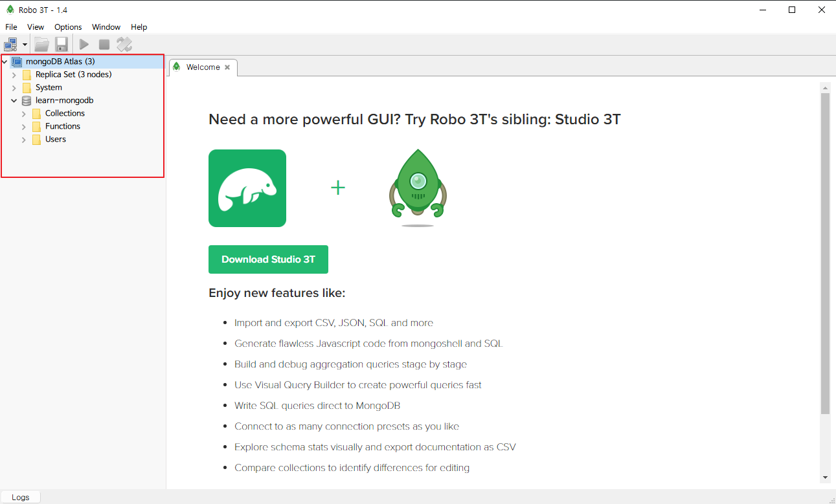This screenshot has height=504, width=836.
Task: Click the Robo 3T green robot image
Action: pyautogui.click(x=418, y=188)
